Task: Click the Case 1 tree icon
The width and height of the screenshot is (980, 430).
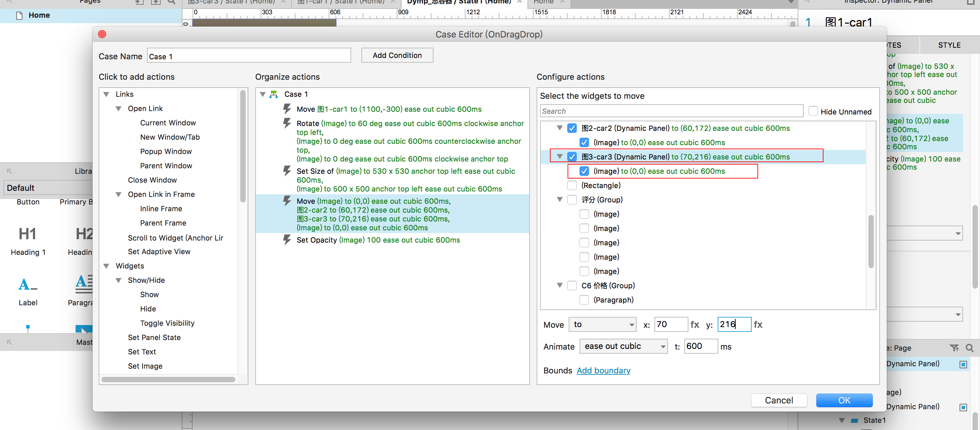Action: [x=274, y=94]
